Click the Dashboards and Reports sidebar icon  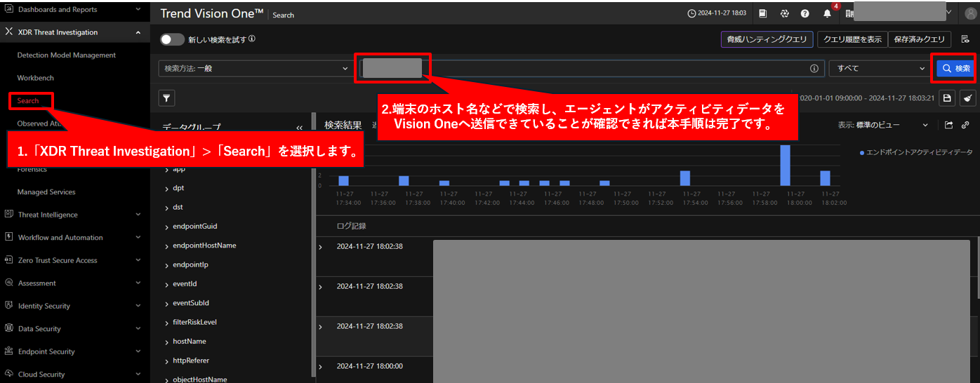(x=10, y=10)
